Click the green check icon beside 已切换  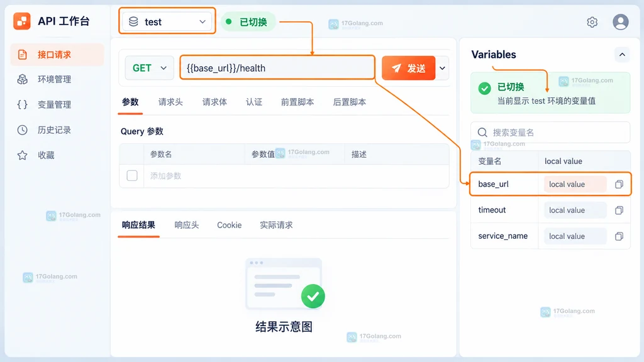click(485, 88)
